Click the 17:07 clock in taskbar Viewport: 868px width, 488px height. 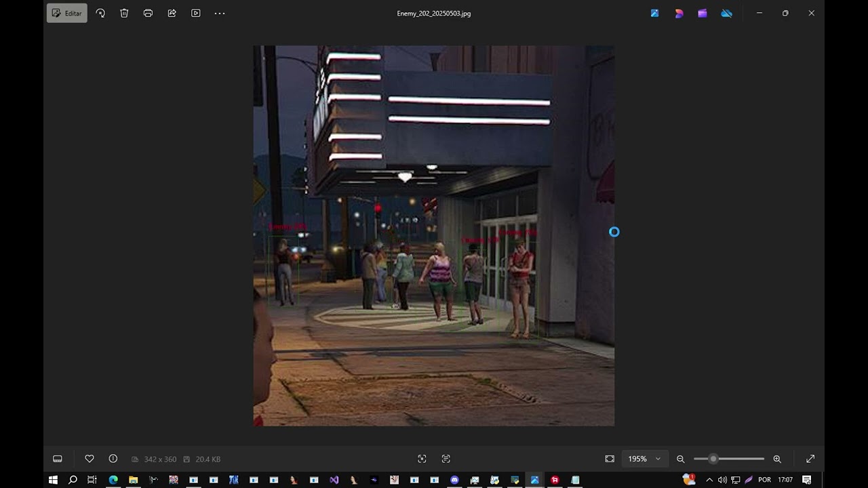[785, 480]
